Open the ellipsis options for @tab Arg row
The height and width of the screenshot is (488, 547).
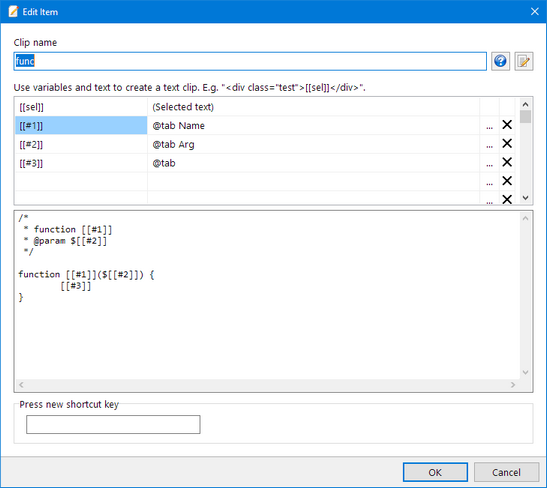(489, 144)
